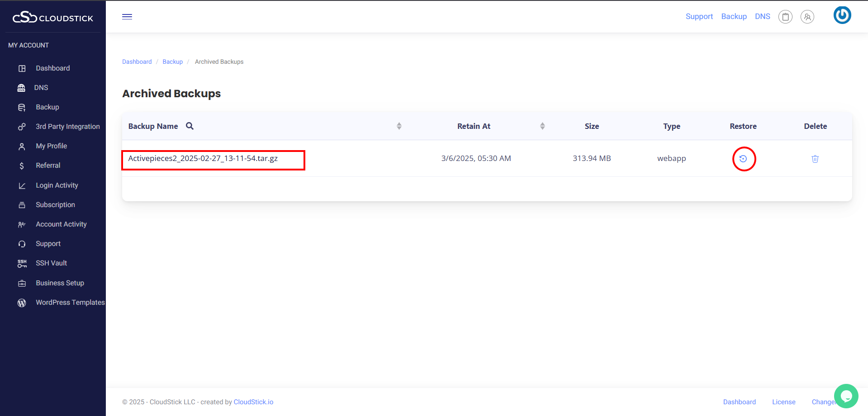Sort by Backup Name column arrows
The height and width of the screenshot is (416, 868).
click(399, 126)
